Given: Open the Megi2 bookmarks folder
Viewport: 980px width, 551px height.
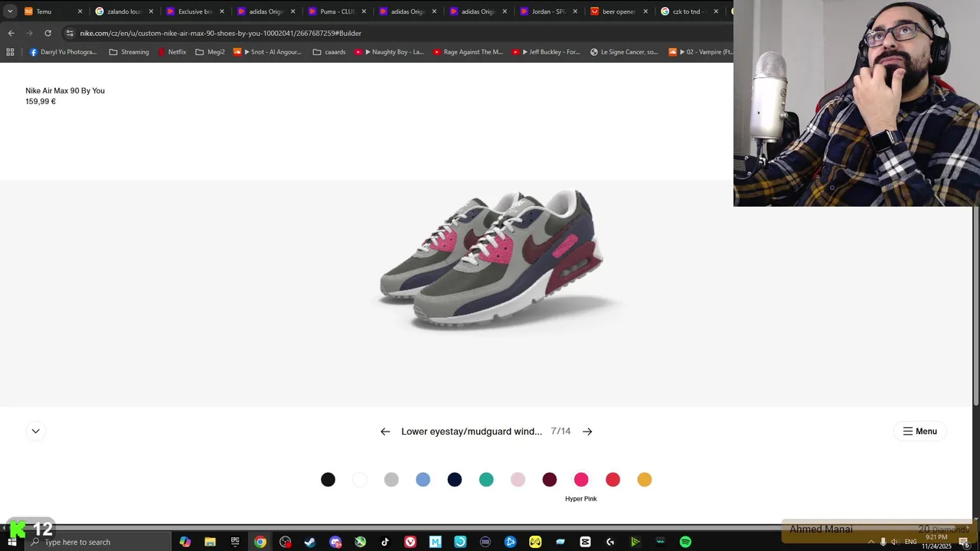Looking at the screenshot, I should point(210,52).
